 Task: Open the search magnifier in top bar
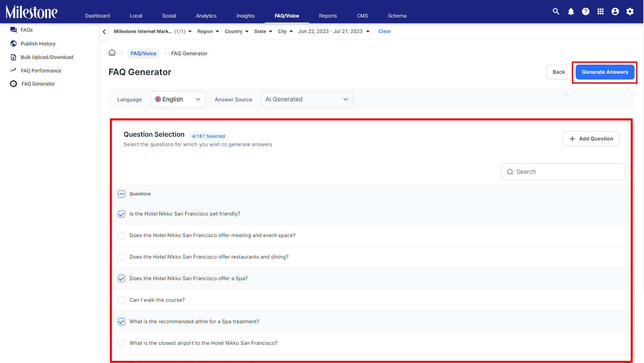pyautogui.click(x=556, y=11)
